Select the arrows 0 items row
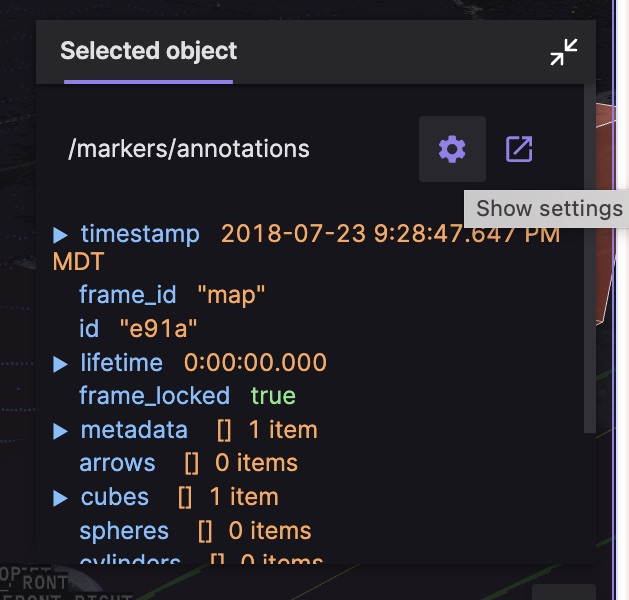Screen dimensions: 629x600 tap(188, 464)
